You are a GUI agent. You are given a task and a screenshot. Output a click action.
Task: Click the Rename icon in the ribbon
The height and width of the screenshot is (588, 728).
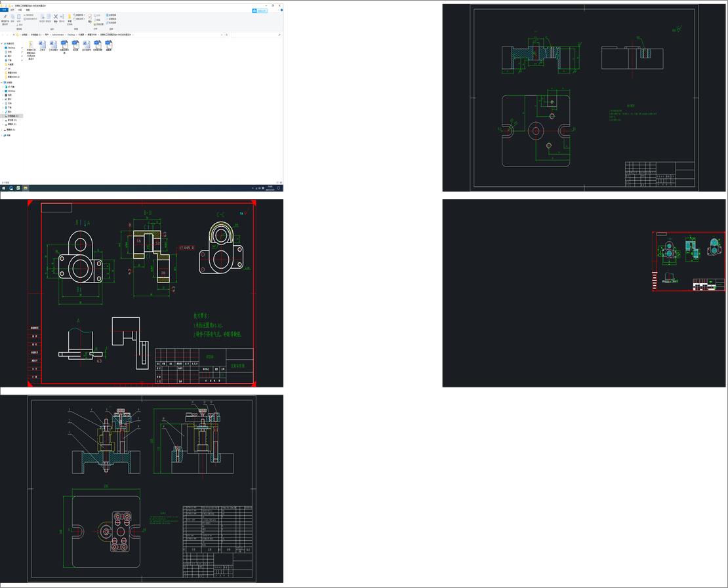pos(62,18)
